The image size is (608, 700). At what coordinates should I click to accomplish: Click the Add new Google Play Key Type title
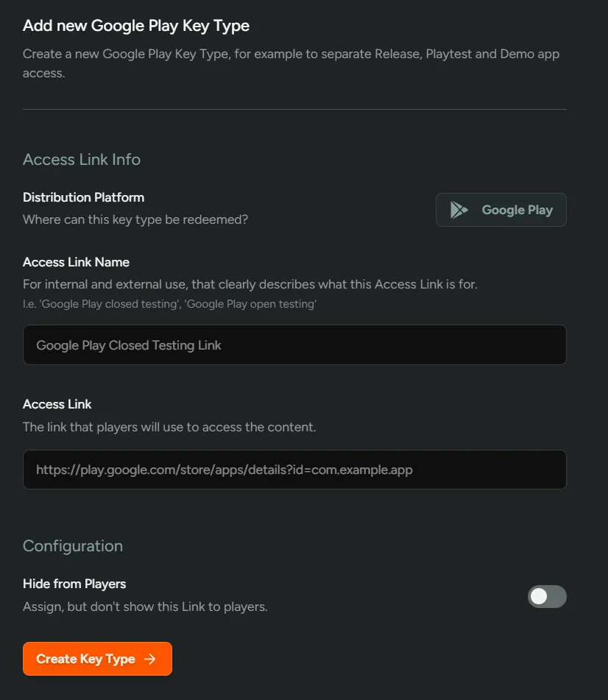point(136,26)
